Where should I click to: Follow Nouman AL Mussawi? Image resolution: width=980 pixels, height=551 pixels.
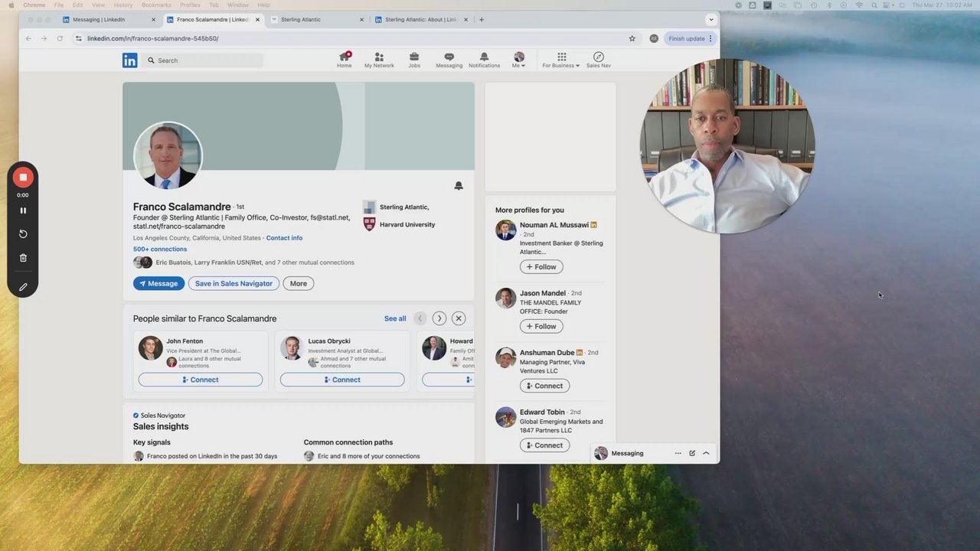[x=541, y=267]
